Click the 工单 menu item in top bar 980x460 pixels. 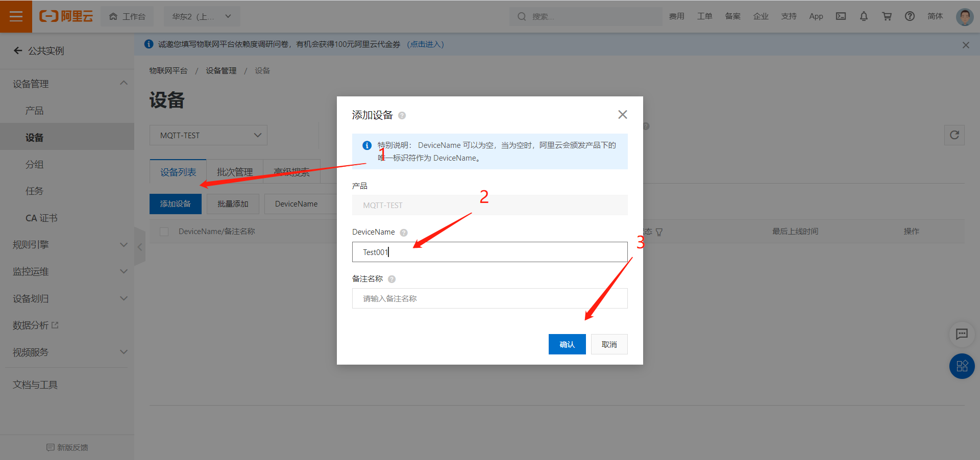point(704,16)
